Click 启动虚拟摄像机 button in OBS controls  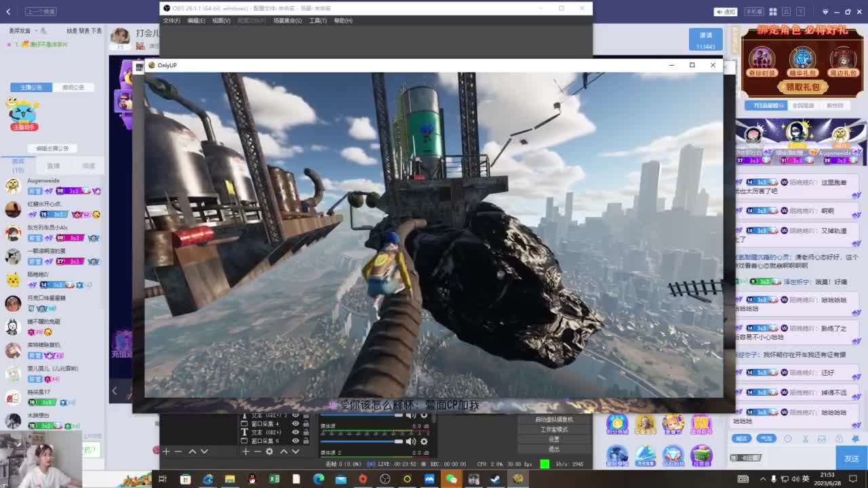[x=554, y=420]
